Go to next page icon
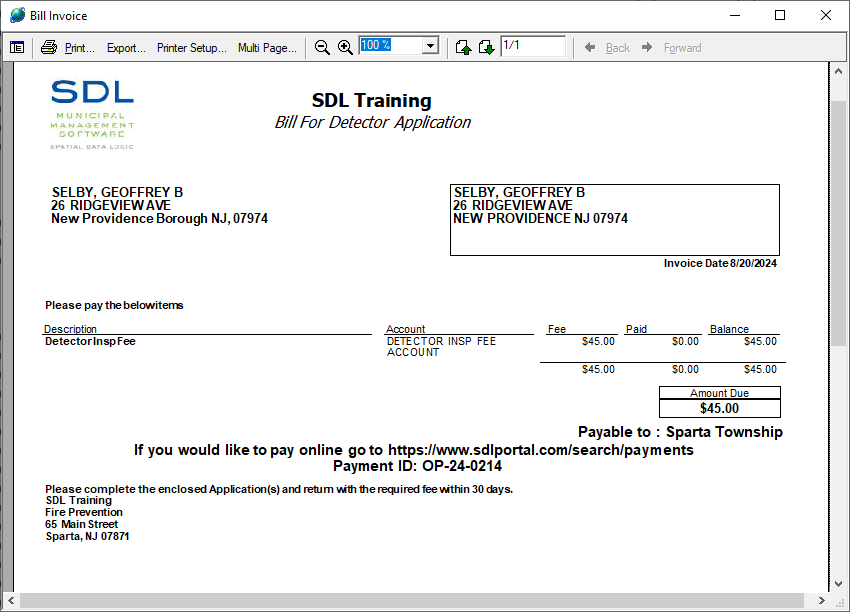This screenshot has width=850, height=612. point(486,48)
